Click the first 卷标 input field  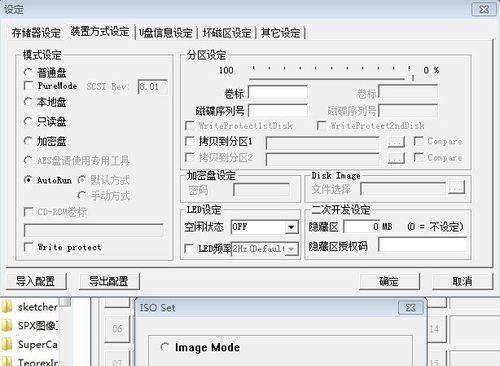(278, 93)
